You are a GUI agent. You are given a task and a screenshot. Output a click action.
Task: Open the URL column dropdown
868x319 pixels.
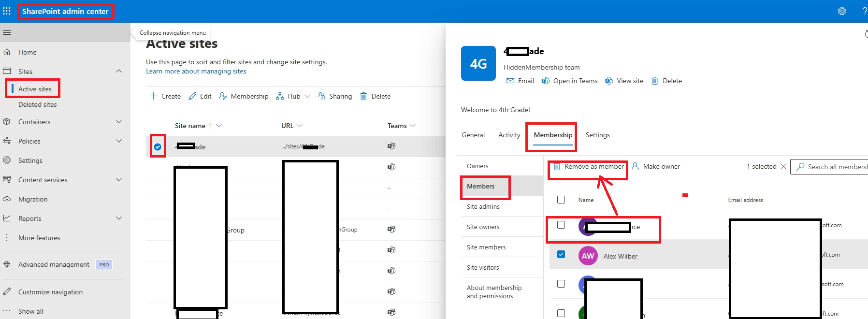[299, 126]
